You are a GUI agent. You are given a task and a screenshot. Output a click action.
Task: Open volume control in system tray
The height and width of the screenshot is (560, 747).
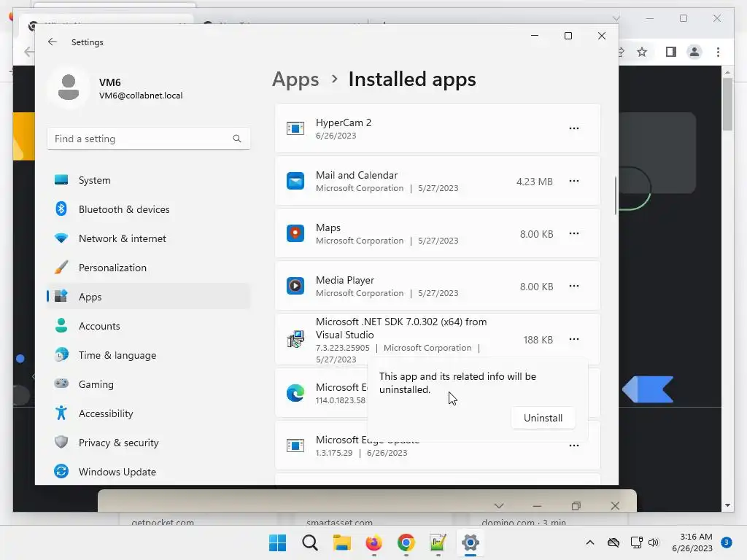[654, 542]
